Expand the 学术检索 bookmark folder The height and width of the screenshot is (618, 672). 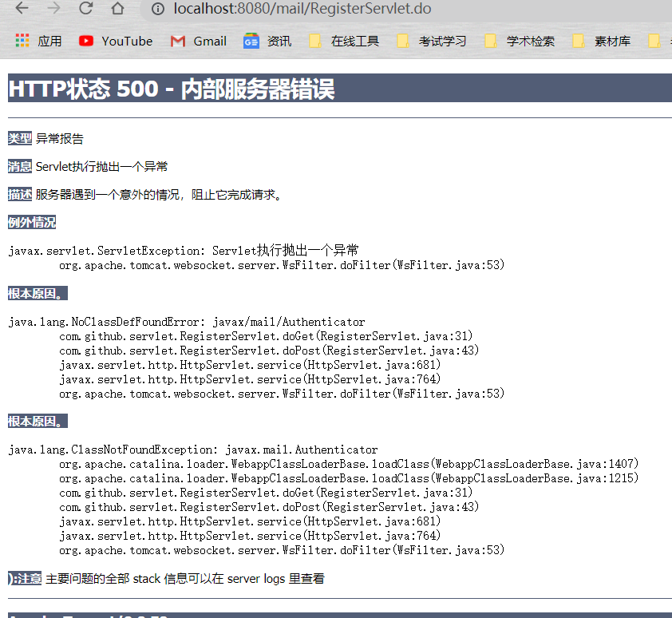pyautogui.click(x=520, y=41)
